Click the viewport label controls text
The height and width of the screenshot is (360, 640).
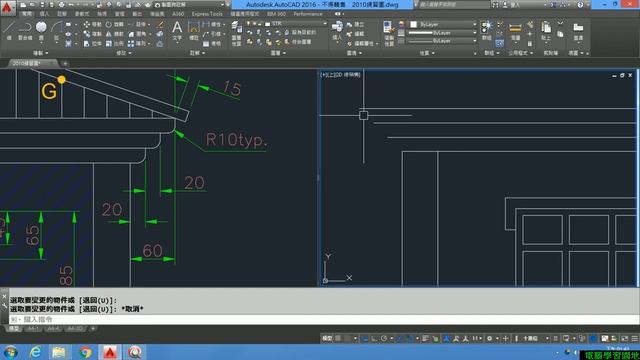pyautogui.click(x=341, y=75)
